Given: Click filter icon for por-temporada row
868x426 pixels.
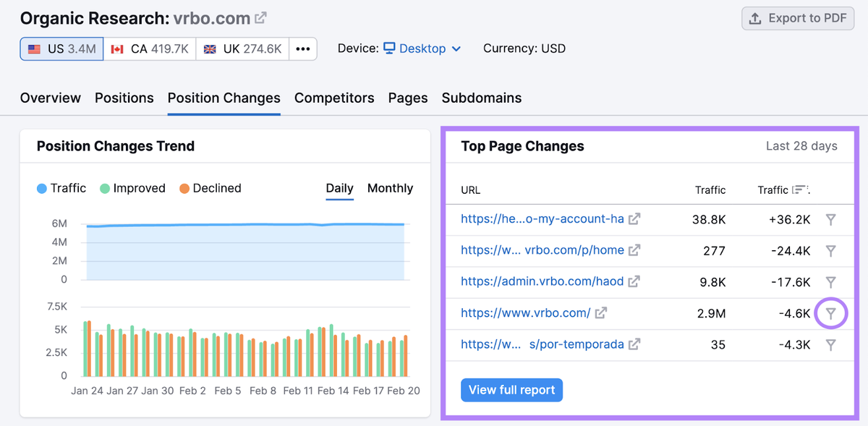Looking at the screenshot, I should click(831, 345).
